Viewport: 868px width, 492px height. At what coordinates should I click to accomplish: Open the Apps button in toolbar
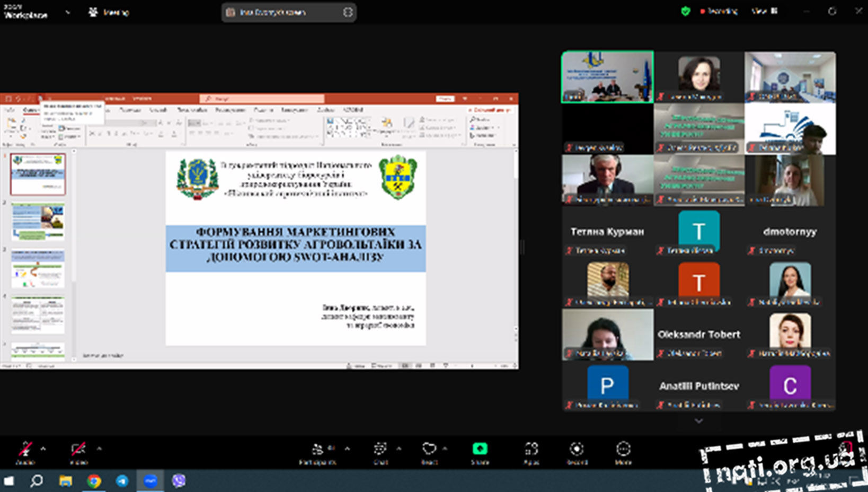[531, 450]
